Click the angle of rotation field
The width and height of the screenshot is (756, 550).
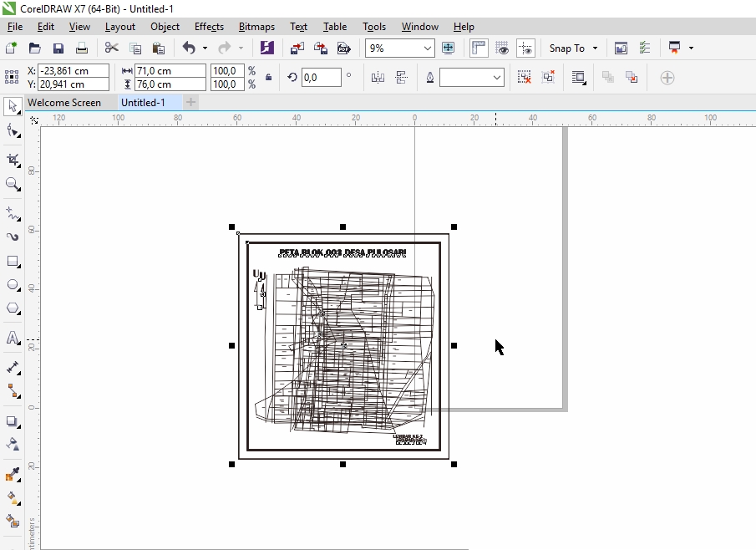click(x=321, y=77)
